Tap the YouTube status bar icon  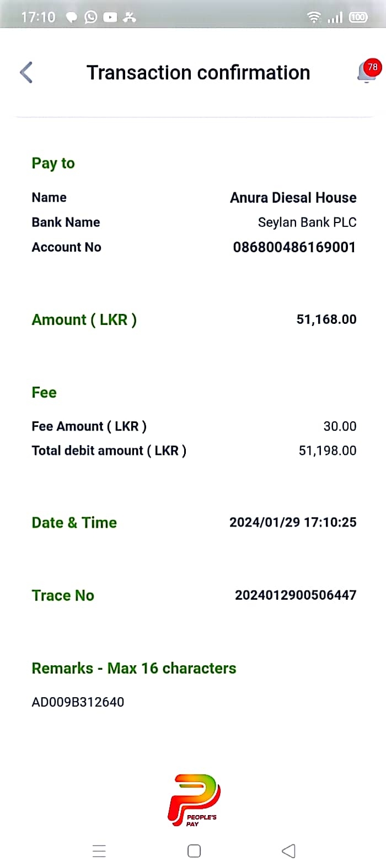coord(110,17)
